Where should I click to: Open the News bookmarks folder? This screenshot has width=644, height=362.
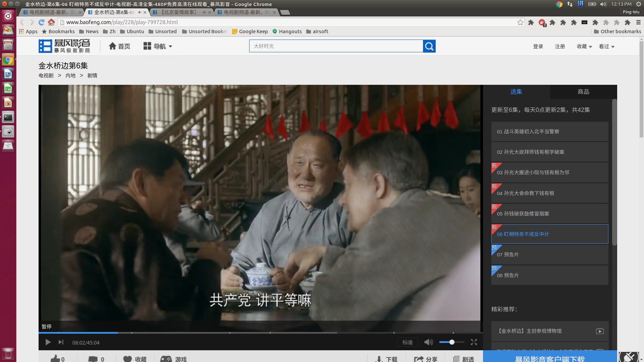pyautogui.click(x=89, y=32)
